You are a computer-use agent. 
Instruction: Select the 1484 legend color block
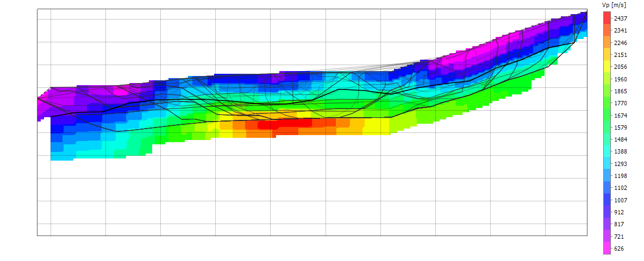click(x=607, y=139)
